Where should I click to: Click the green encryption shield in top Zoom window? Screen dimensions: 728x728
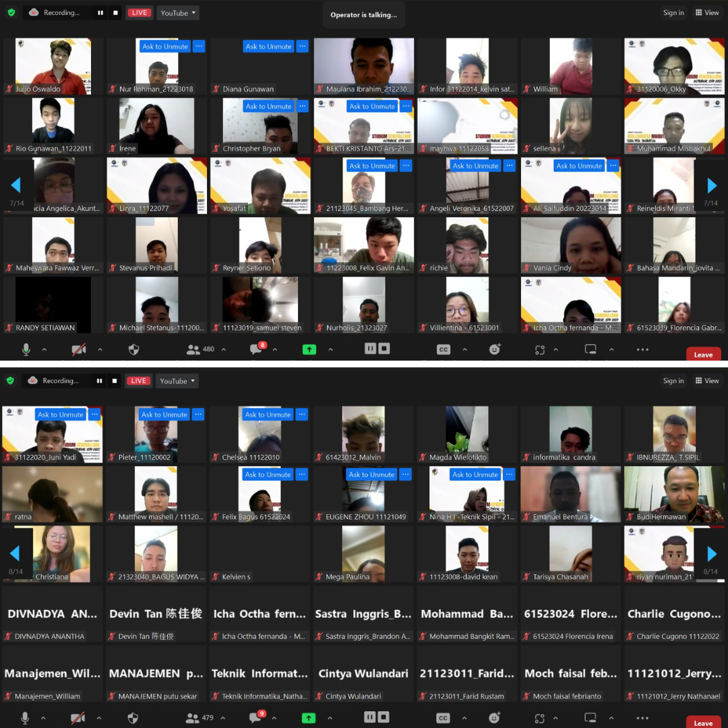click(x=11, y=13)
